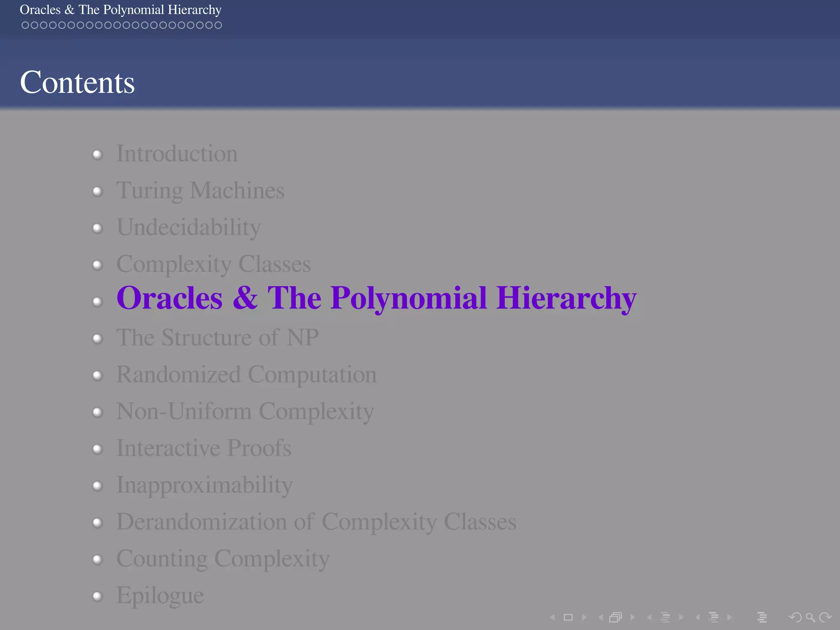Go to next slide arrow
This screenshot has width=840, height=630.
click(x=584, y=617)
